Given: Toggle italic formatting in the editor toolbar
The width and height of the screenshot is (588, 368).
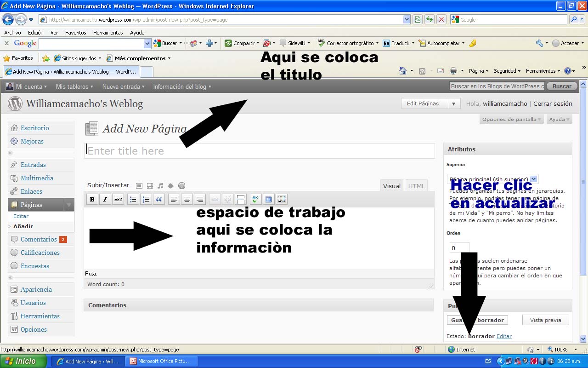Looking at the screenshot, I should coord(105,199).
